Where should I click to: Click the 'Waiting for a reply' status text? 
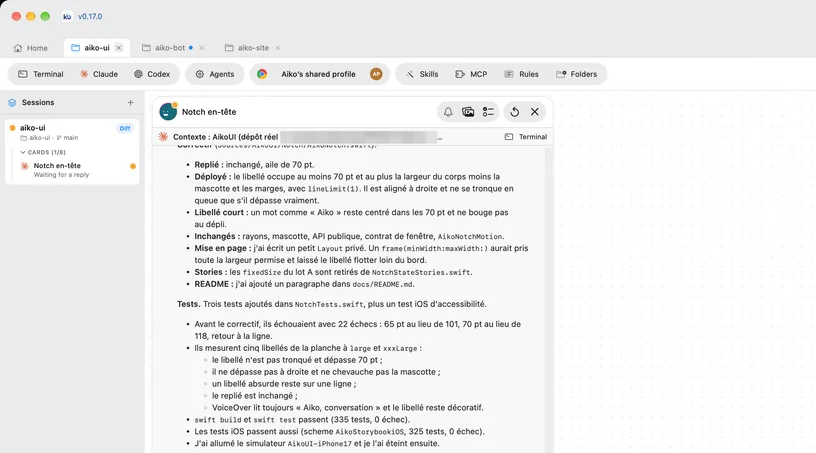coord(61,175)
